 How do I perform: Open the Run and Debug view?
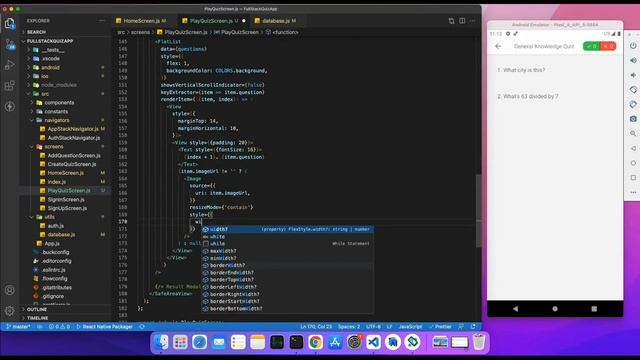pyautogui.click(x=10, y=65)
